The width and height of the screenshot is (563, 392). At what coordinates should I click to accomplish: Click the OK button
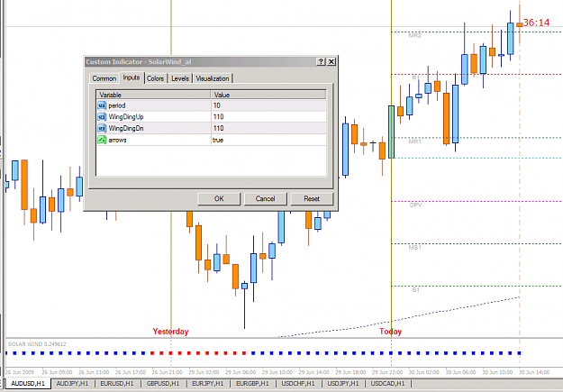[x=219, y=198]
